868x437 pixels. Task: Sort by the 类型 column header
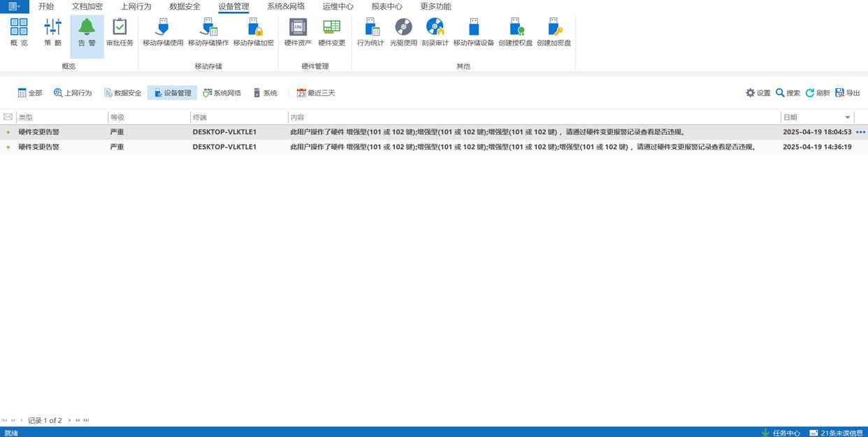(62, 117)
